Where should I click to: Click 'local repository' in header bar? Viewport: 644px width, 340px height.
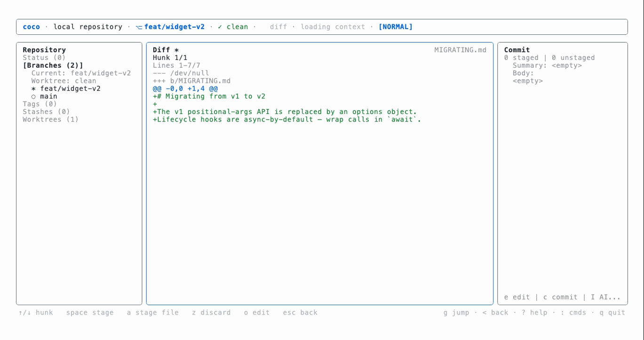tap(88, 27)
